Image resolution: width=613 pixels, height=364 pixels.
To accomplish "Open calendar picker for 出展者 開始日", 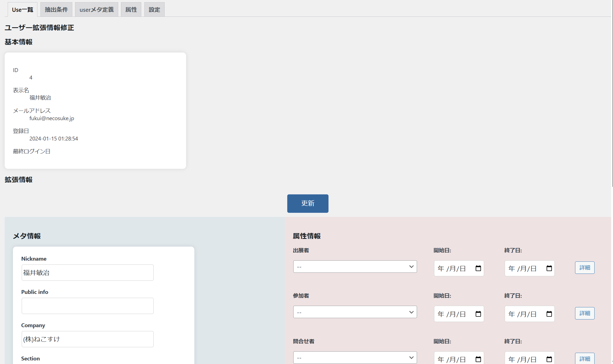I will point(478,268).
